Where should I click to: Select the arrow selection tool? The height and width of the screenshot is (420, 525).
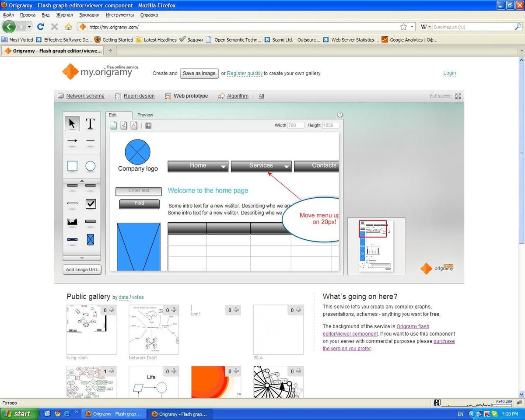tap(72, 123)
